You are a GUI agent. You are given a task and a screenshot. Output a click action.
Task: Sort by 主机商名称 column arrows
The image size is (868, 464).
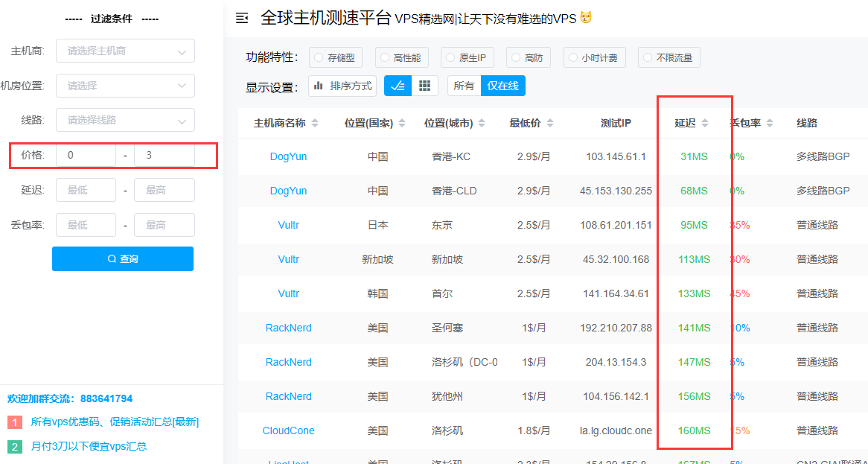coord(315,124)
